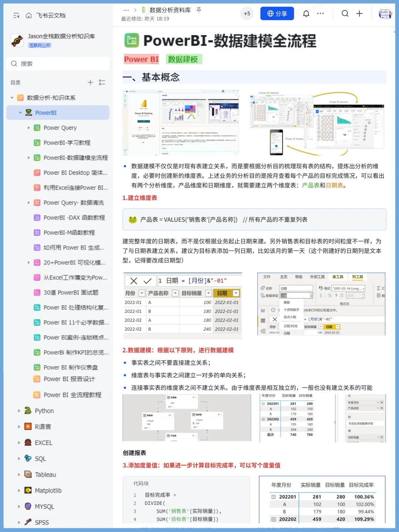Open 30道 PowerBI 面试题 page

pyautogui.click(x=71, y=293)
